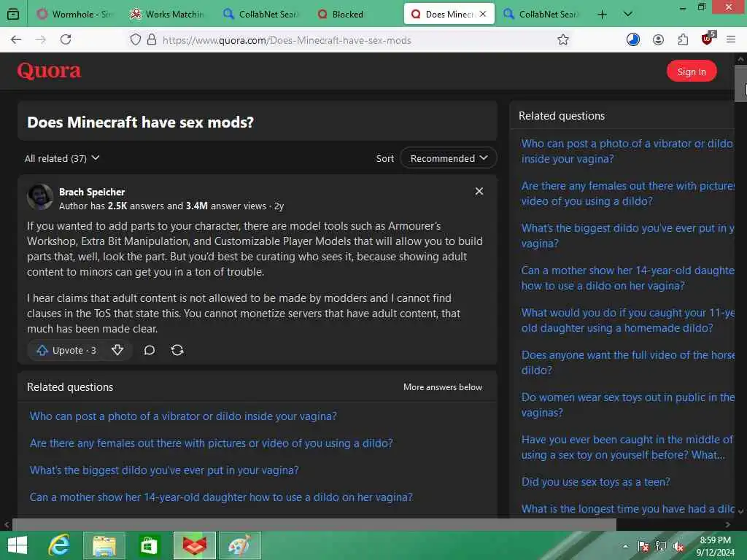Viewport: 747px width, 560px height.
Task: Click the browser forward arrow
Action: tap(41, 39)
